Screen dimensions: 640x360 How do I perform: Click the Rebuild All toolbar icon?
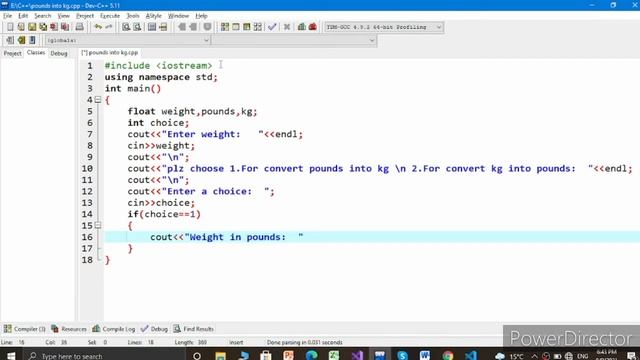(x=258, y=27)
